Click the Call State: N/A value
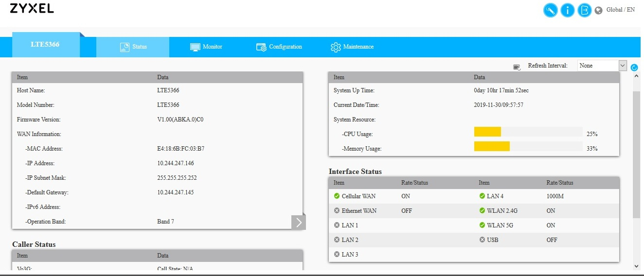The image size is (644, 276). coord(175,268)
